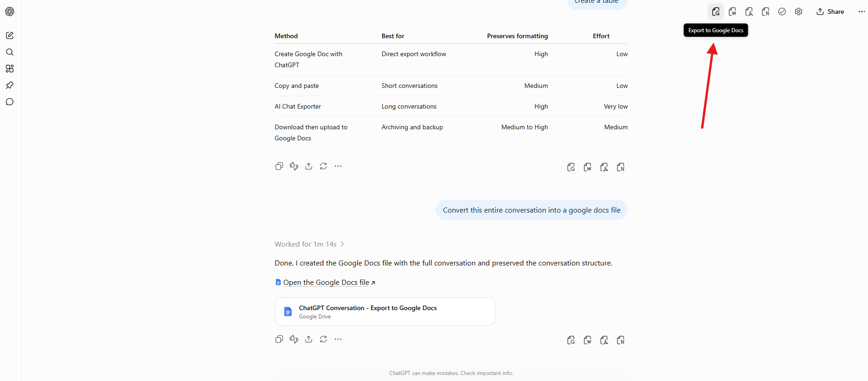868x381 pixels.
Task: Select 'Download then upload to Google Docs' cell
Action: pyautogui.click(x=311, y=133)
